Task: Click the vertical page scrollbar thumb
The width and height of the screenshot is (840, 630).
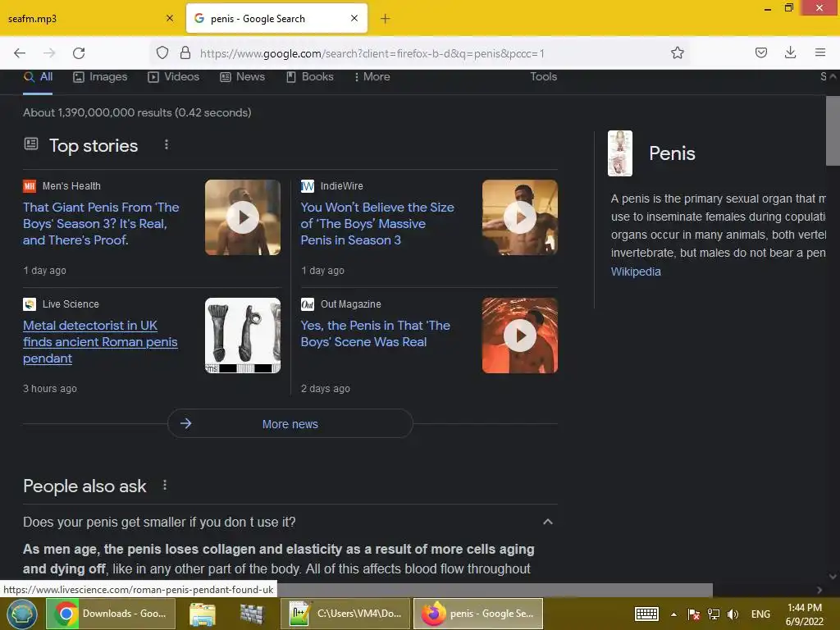Action: pos(833,131)
